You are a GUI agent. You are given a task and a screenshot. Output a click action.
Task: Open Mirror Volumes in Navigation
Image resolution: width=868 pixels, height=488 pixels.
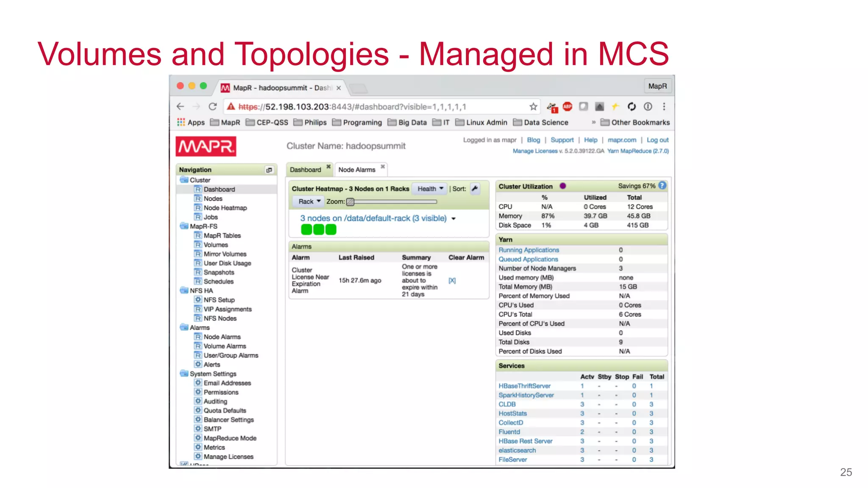(225, 254)
